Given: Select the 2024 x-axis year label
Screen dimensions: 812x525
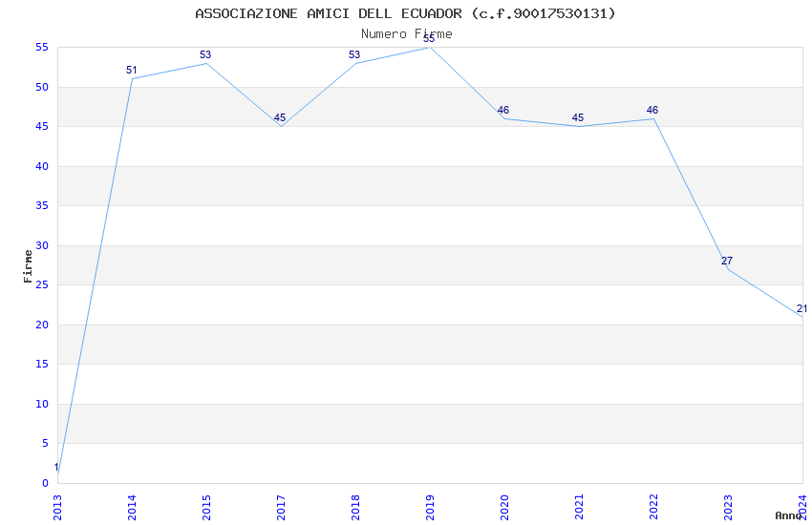Looking at the screenshot, I should (x=803, y=508).
